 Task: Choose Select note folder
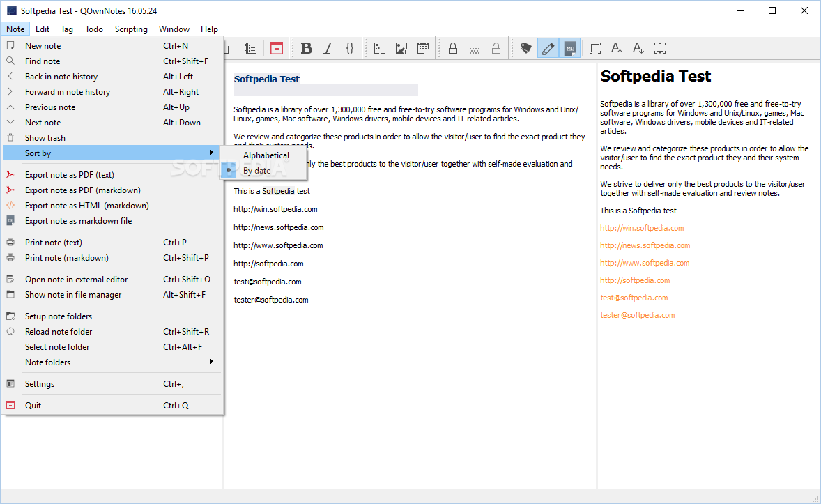[x=112, y=347]
